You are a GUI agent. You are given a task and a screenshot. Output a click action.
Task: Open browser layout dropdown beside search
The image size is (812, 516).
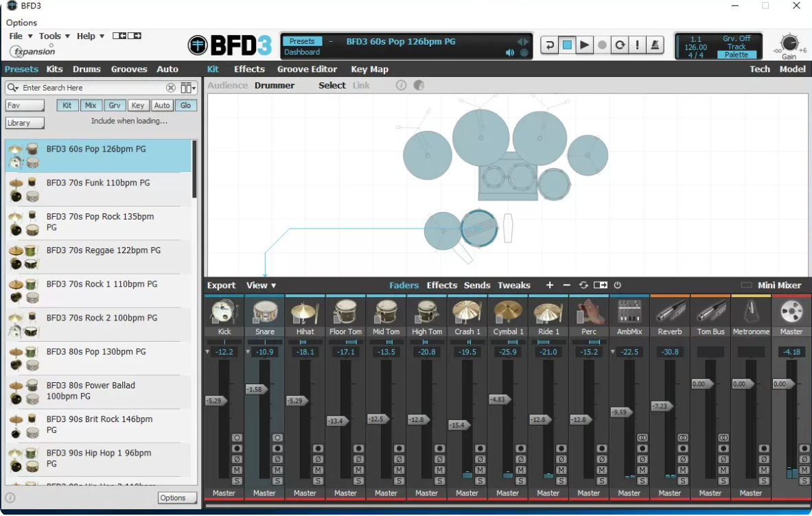(188, 88)
